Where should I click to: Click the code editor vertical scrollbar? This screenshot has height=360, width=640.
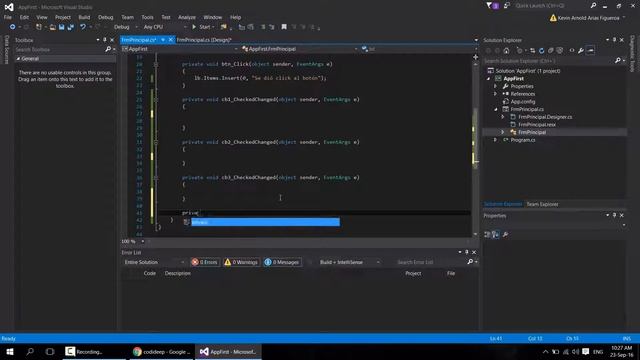(476, 145)
